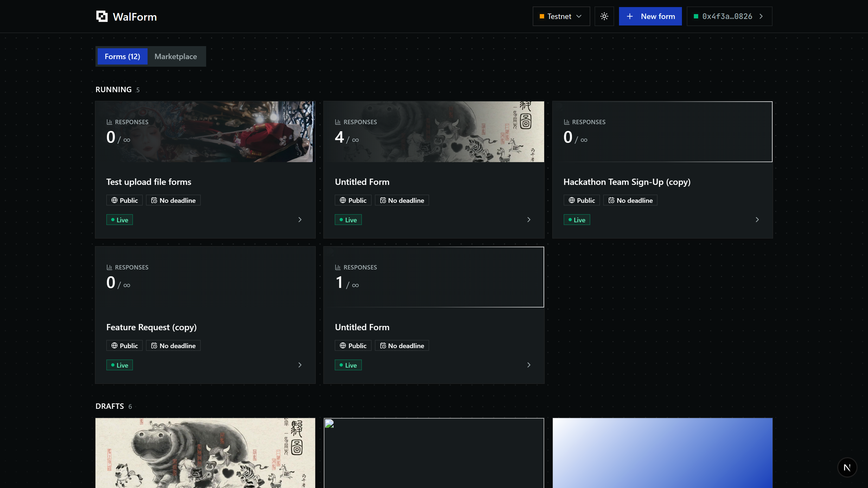Open draft with hippo painting thumbnail
Viewport: 868px width, 488px height.
(205, 453)
